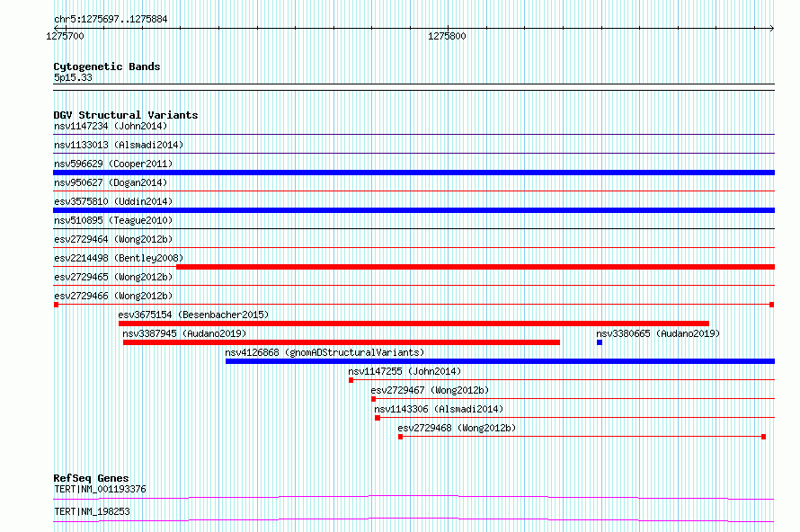Click the ruler's left arrow end

pos(56,28)
